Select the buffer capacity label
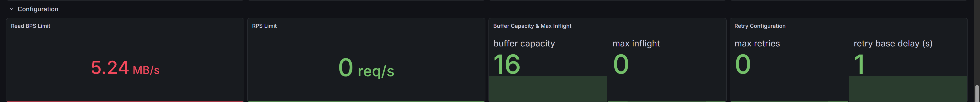980x102 pixels. [x=524, y=43]
